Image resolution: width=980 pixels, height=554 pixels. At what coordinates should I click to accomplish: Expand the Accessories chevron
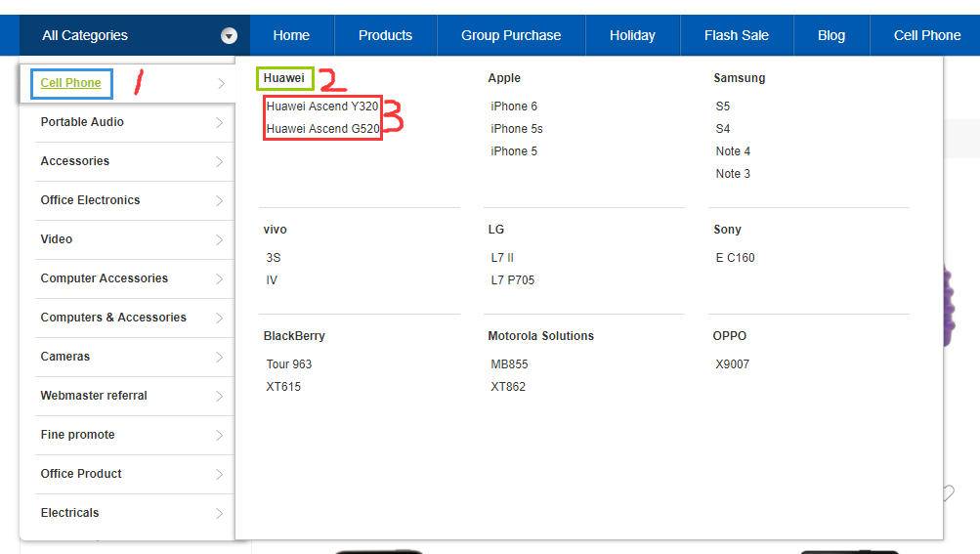[x=220, y=161]
